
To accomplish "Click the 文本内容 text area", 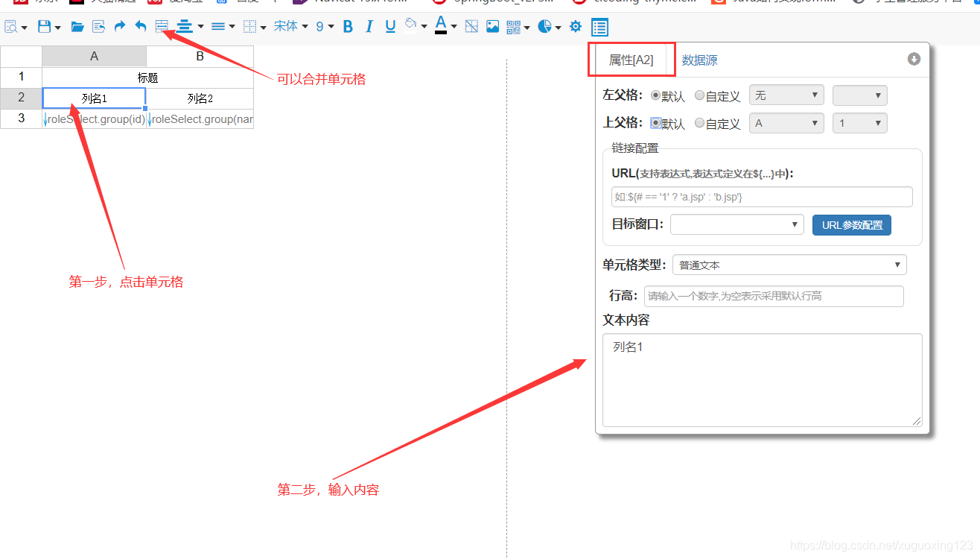I will click(x=763, y=380).
